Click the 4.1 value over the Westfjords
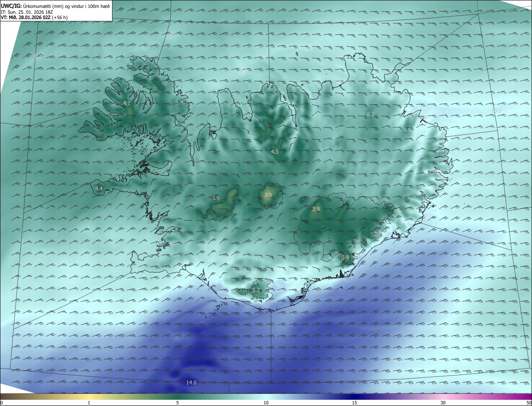Viewport: 532px width, 406px height. pos(127,103)
